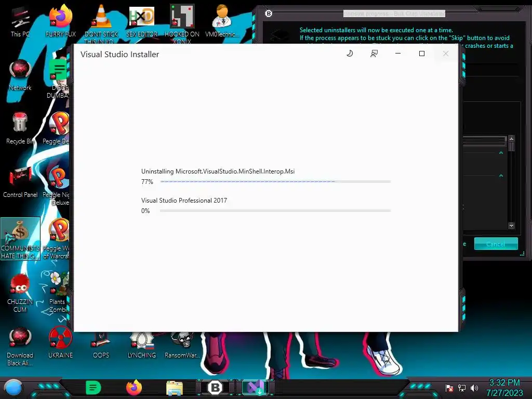Select the 'Visual Studio Professional 2017' label

coord(184,201)
